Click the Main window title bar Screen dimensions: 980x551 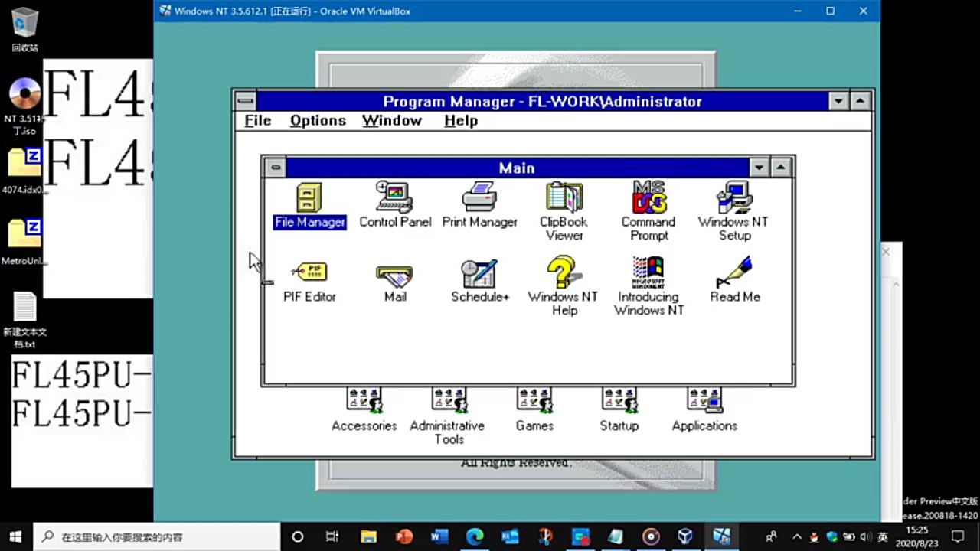517,168
